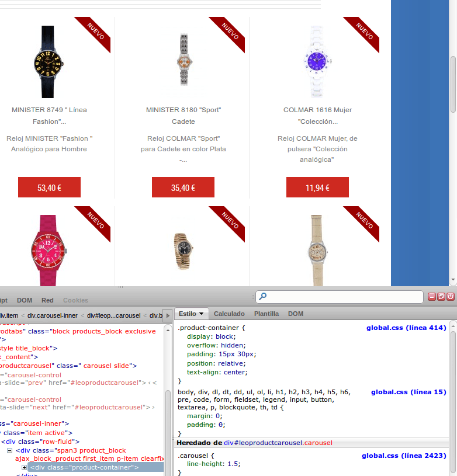Open the Red network panel tab

[47, 300]
